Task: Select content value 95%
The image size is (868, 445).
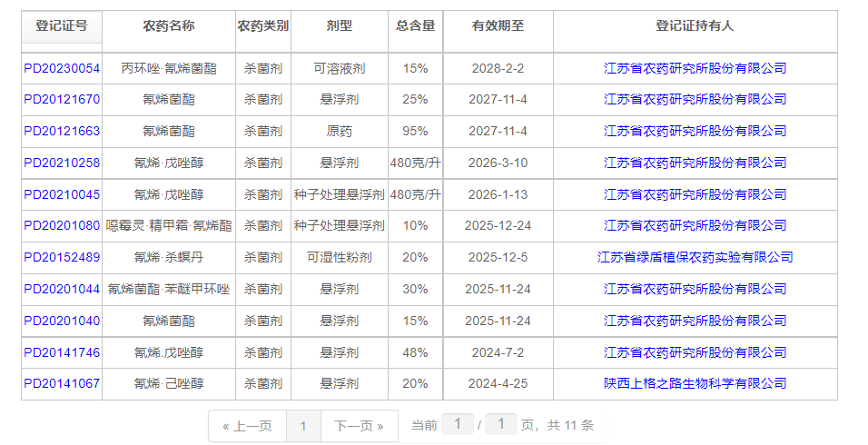Action: [415, 131]
